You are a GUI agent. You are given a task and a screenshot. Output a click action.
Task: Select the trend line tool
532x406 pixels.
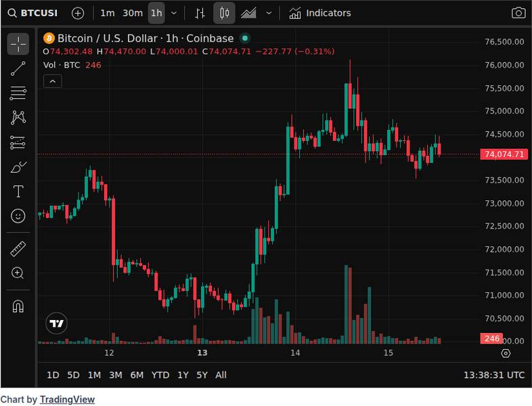18,68
